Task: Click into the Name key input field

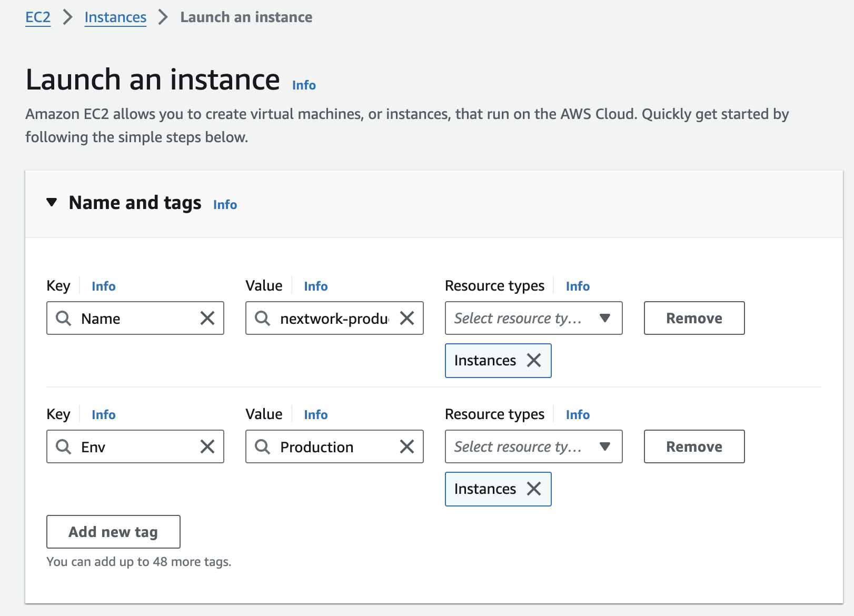Action: coord(137,318)
